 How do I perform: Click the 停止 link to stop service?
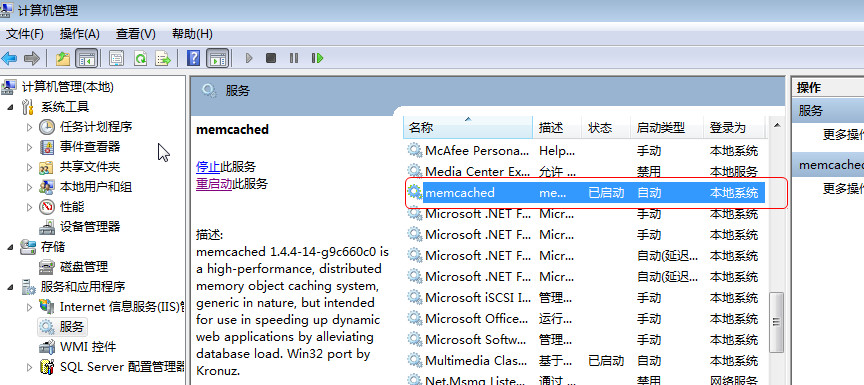coord(208,167)
